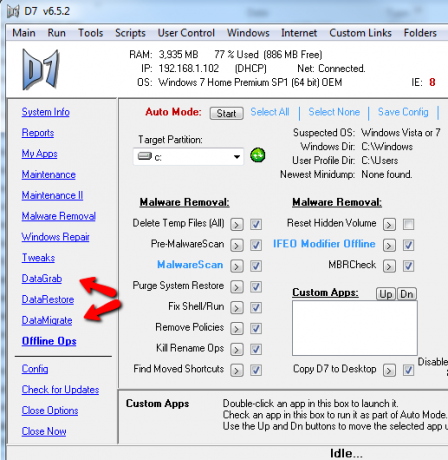Click the D7 logo image
Screen dimensions: 448x460
coord(40,69)
